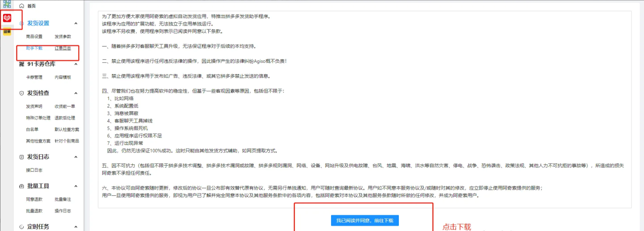Viewport: 644px width, 231px height.
Task: Click the 91卡券仓库 QR grid icon
Action: pyautogui.click(x=21, y=64)
